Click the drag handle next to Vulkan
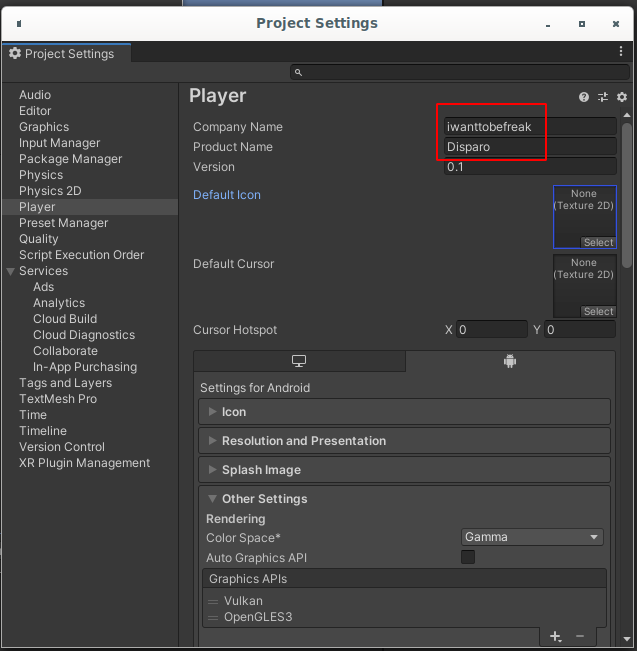Image resolution: width=637 pixels, height=651 pixels. pos(213,601)
